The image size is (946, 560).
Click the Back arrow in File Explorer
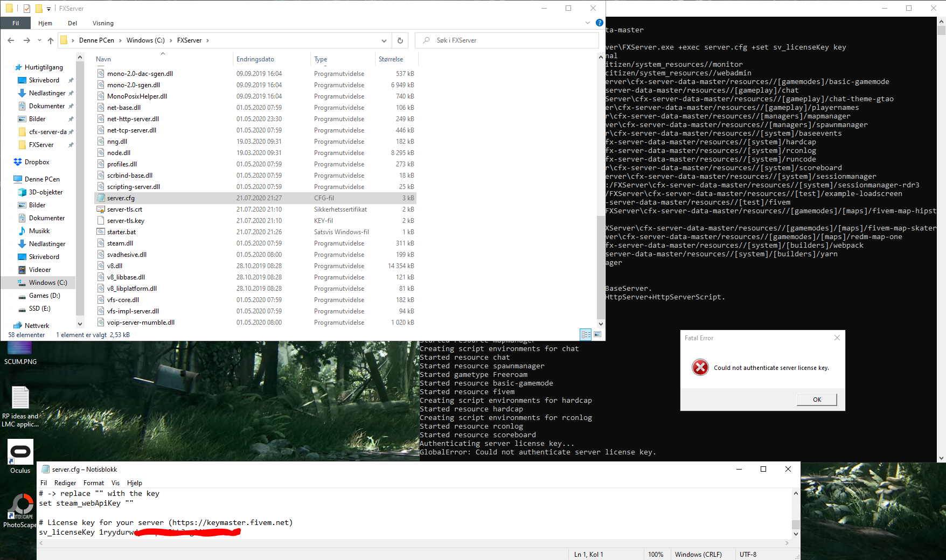tap(11, 40)
